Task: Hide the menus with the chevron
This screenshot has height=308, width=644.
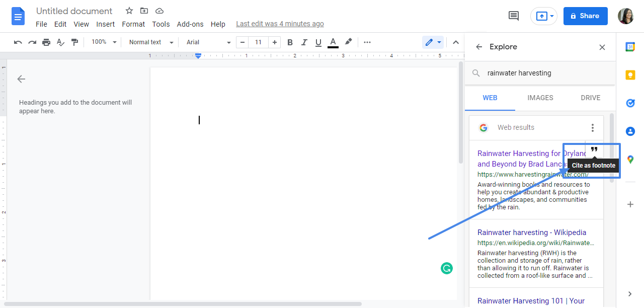Action: click(x=456, y=42)
